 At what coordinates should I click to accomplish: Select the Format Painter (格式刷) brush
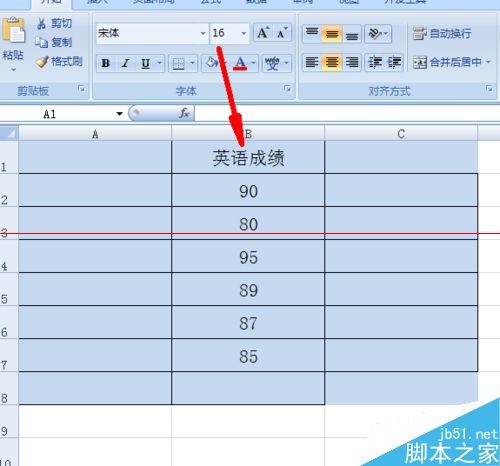point(59,61)
